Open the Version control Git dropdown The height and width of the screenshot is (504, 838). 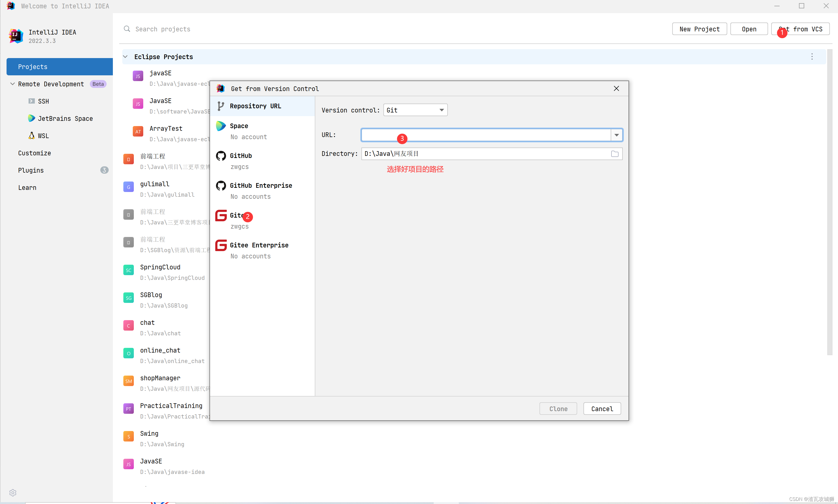415,110
